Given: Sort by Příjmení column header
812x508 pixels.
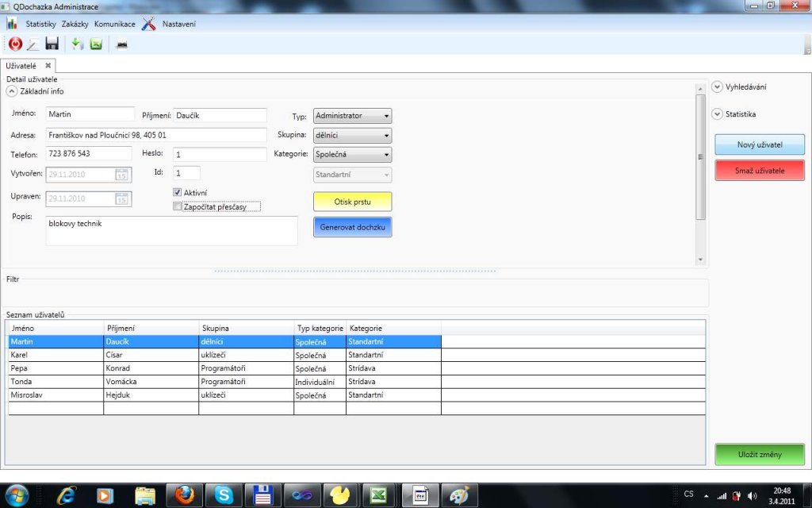Looking at the screenshot, I should coord(151,328).
